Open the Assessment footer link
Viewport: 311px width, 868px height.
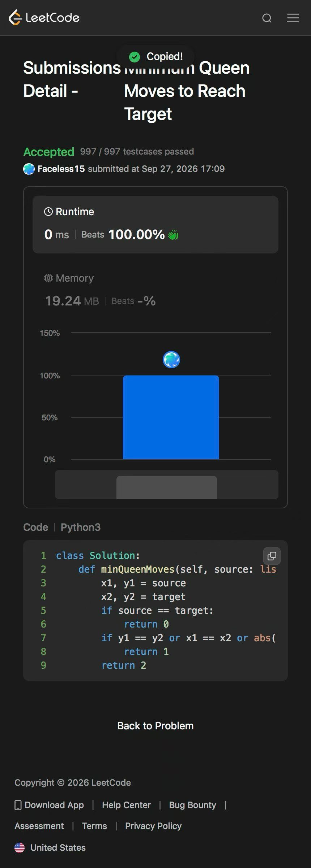39,826
